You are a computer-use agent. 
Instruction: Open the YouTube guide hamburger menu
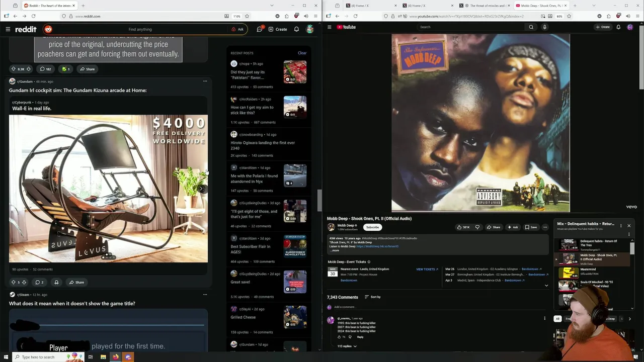[329, 27]
